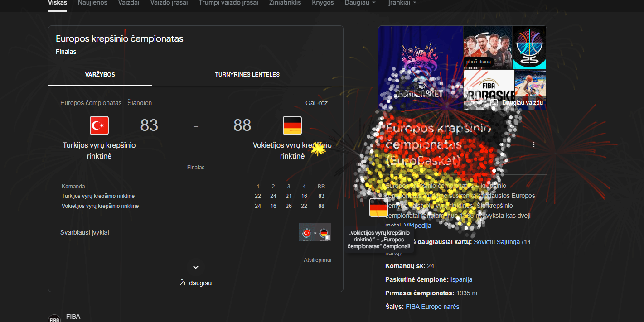Viewport: 644px width, 322px height.
Task: Click the Turkey flag icon in the scoreboard
Action: pyautogui.click(x=99, y=125)
